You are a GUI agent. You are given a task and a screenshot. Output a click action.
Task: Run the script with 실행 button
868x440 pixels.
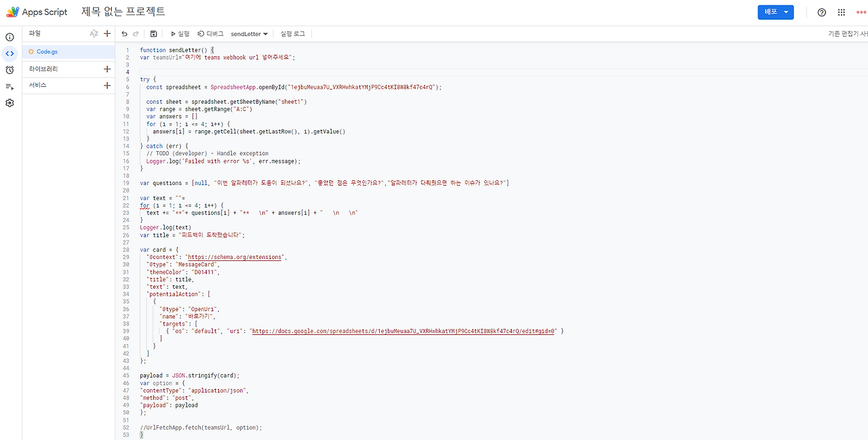(x=180, y=33)
